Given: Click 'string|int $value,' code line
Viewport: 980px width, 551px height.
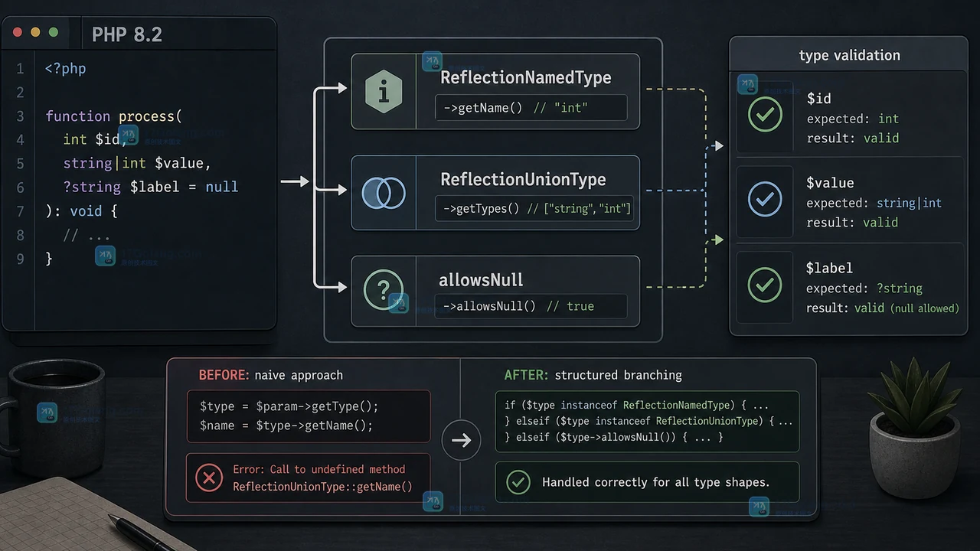Looking at the screenshot, I should (137, 163).
